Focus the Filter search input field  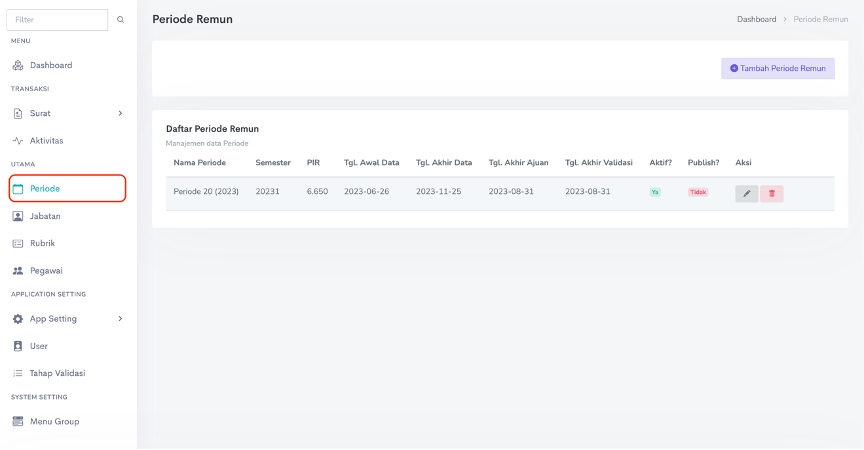(x=60, y=20)
